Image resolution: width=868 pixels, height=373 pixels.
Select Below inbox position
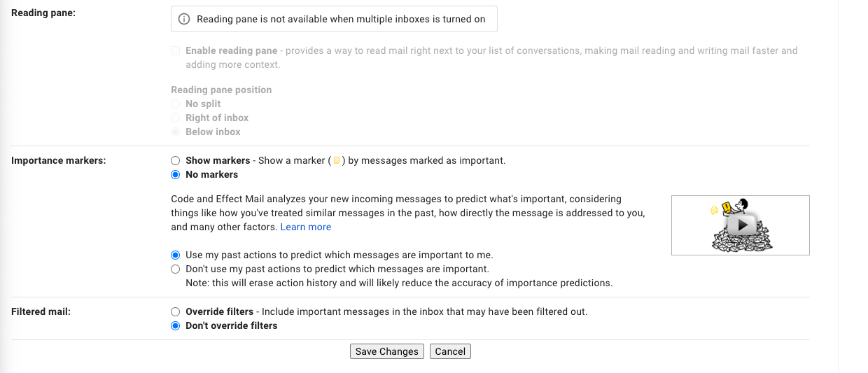[176, 132]
